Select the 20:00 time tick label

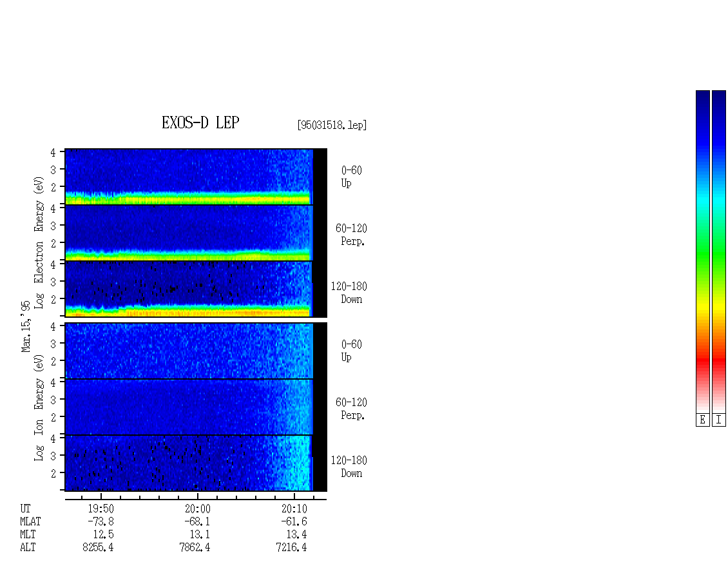[197, 509]
